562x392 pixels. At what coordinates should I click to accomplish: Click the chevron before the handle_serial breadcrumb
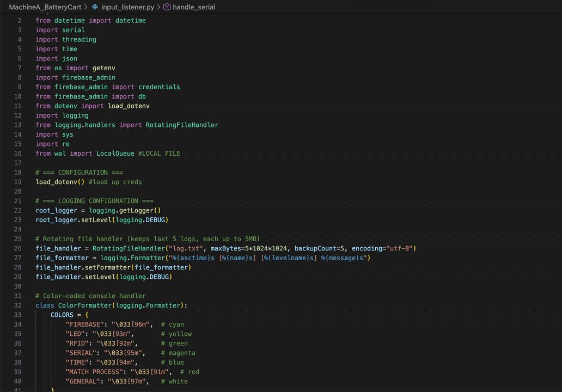[x=158, y=7]
